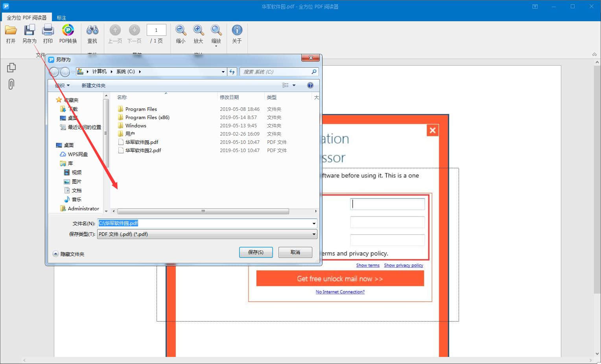
Task: Switch to the 标注 annotation tab
Action: 61,18
